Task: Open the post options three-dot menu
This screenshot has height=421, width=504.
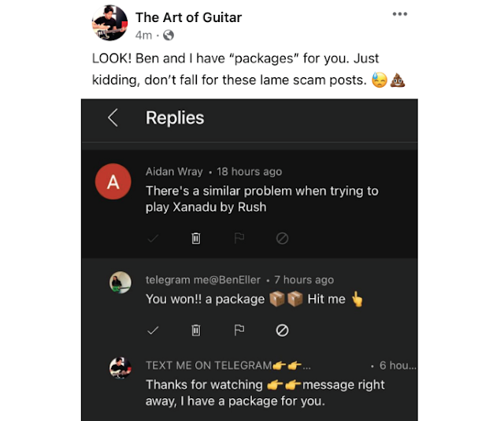Action: (x=400, y=15)
